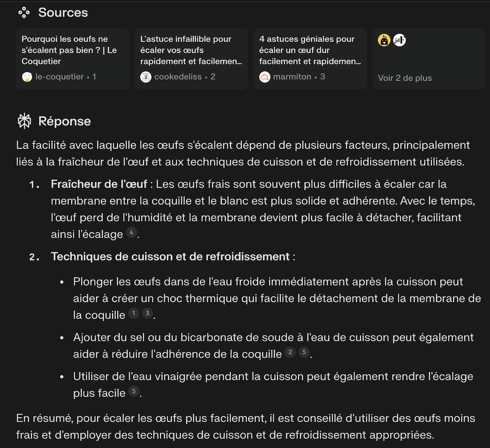Viewport: 490px width, 448px height.
Task: Click citation 3 after la coquille
Action: (x=148, y=313)
